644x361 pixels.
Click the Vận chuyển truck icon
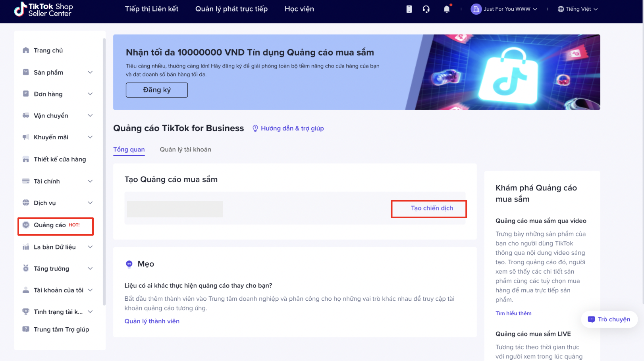tap(26, 115)
